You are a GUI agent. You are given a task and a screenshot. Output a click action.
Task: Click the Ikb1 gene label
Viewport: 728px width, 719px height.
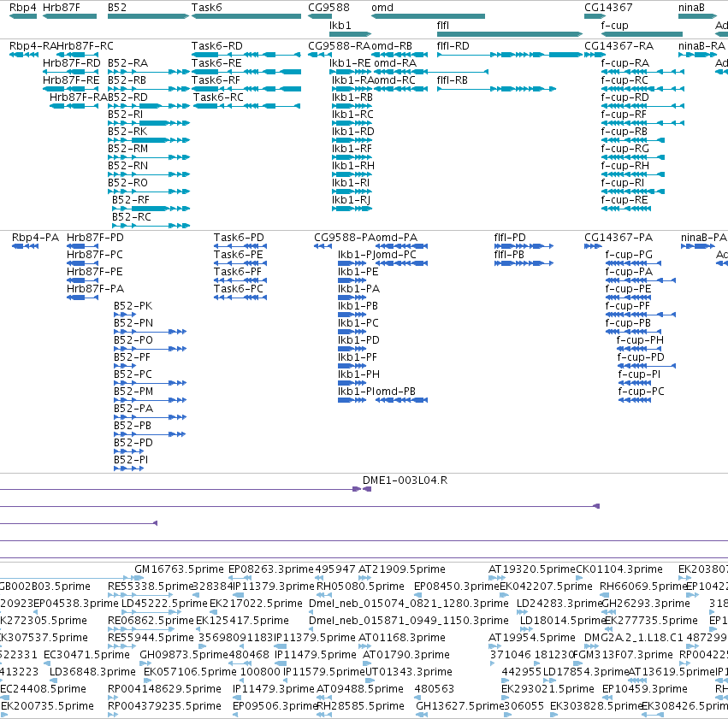340,26
